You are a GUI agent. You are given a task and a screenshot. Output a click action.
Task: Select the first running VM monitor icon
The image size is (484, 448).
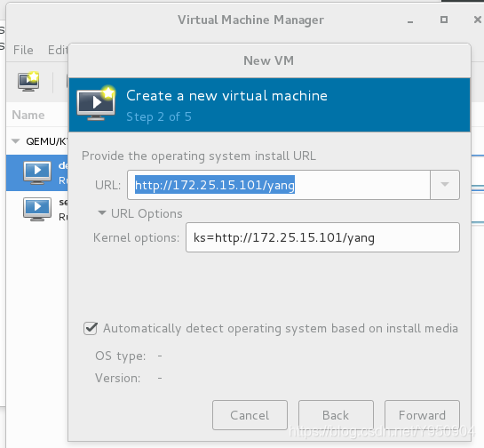coord(37,172)
